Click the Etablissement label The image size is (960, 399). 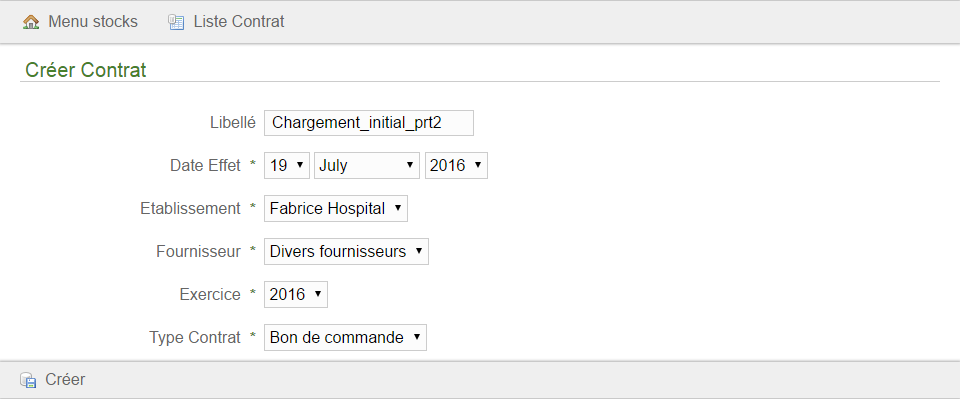point(190,209)
